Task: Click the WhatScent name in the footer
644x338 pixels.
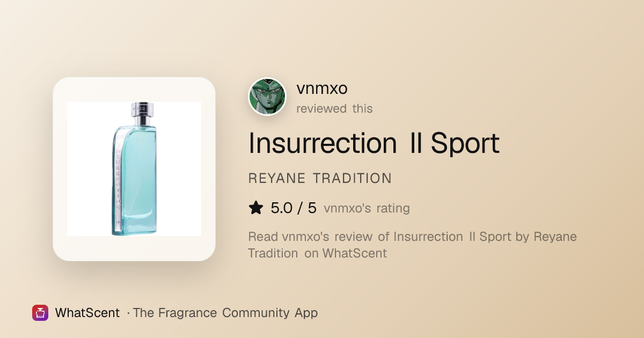Action: tap(87, 313)
